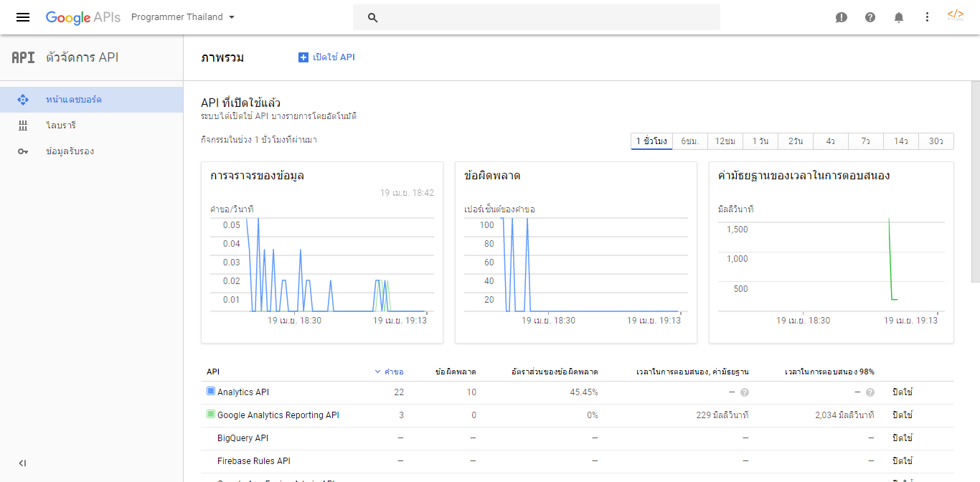
Task: Collapse the sidebar with the arrow icon
Action: point(23,463)
